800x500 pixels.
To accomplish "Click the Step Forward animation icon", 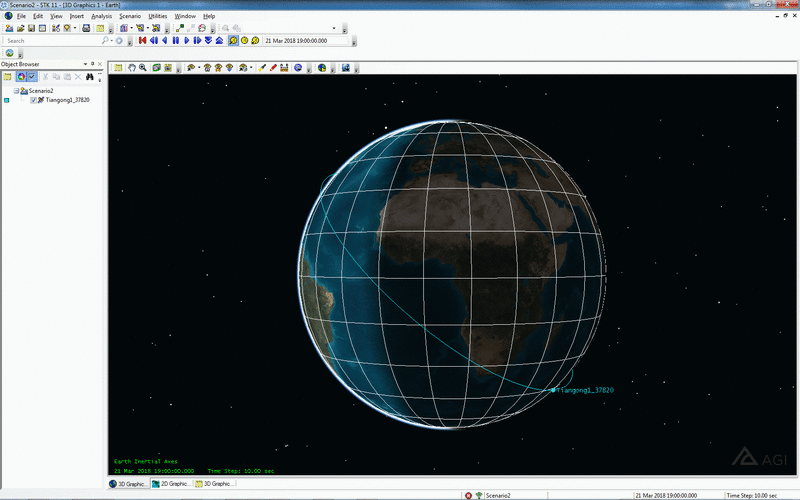I will tap(197, 40).
